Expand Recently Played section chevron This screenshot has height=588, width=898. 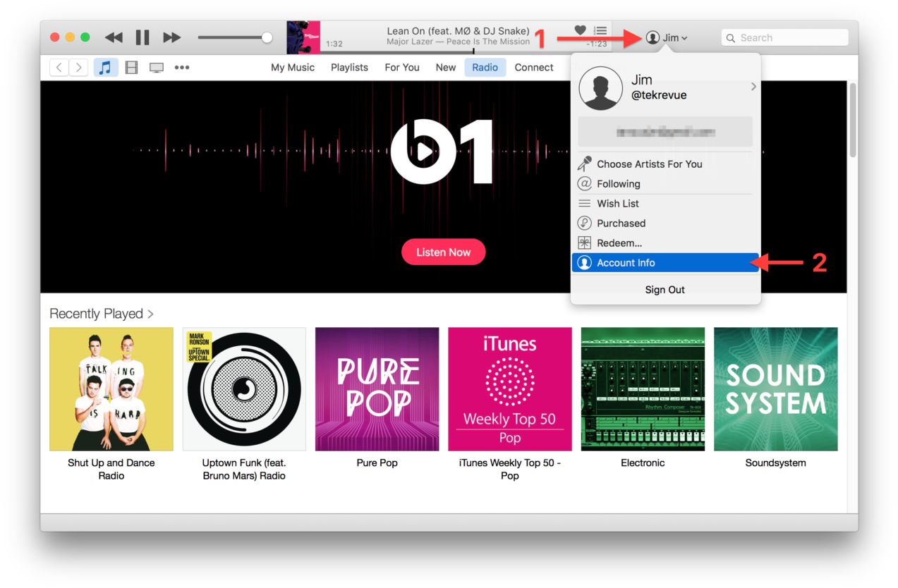click(x=151, y=314)
